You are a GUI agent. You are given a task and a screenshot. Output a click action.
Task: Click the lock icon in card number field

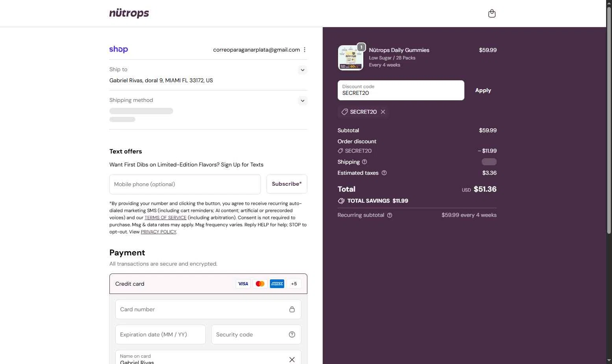292,309
